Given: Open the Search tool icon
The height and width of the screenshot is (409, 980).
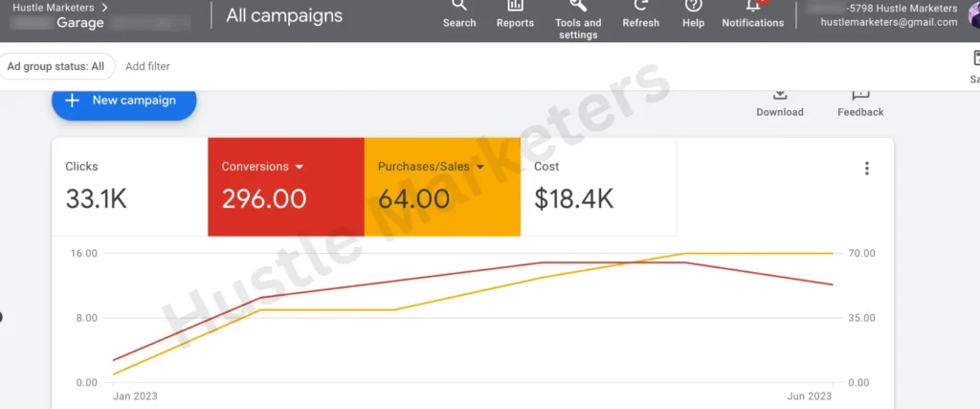Looking at the screenshot, I should click(459, 6).
